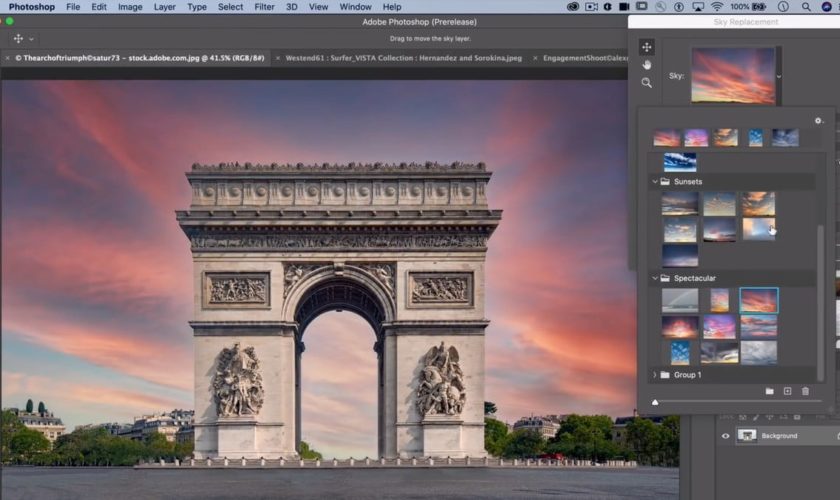
Task: Create a new sky group folder
Action: [769, 391]
